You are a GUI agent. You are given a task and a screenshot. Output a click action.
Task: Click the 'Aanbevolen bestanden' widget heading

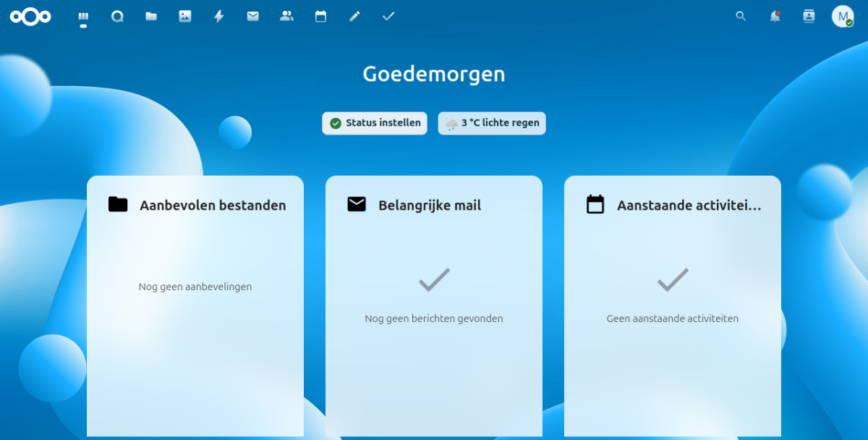click(213, 206)
